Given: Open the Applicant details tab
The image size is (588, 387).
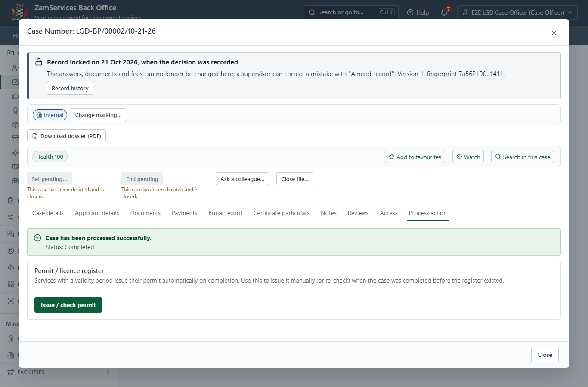Looking at the screenshot, I should pyautogui.click(x=97, y=213).
